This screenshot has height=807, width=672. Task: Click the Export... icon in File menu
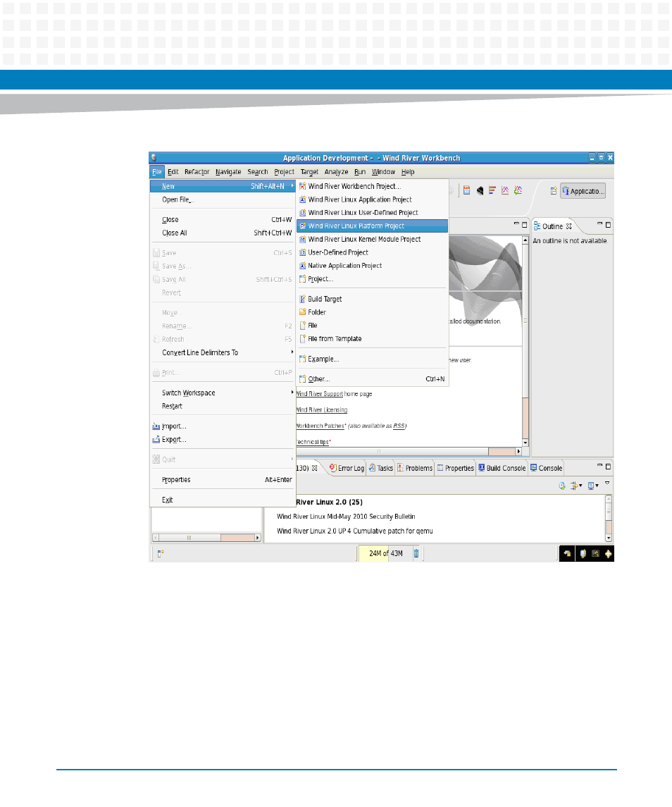click(156, 440)
